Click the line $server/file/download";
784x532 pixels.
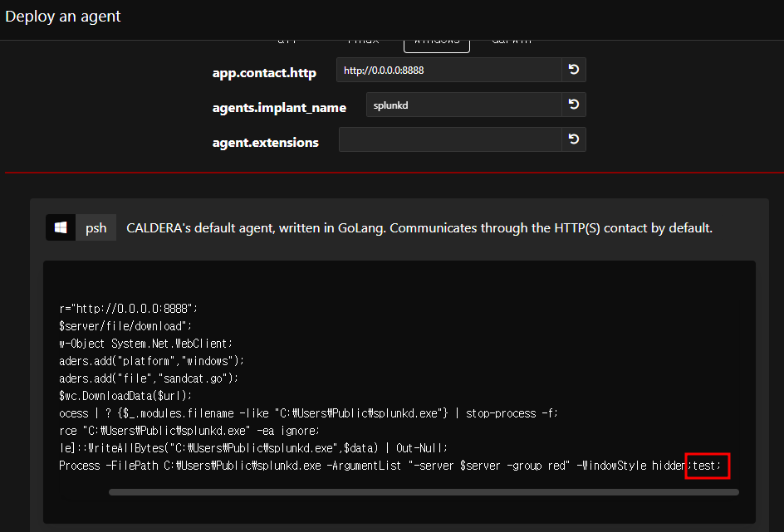pos(125,326)
